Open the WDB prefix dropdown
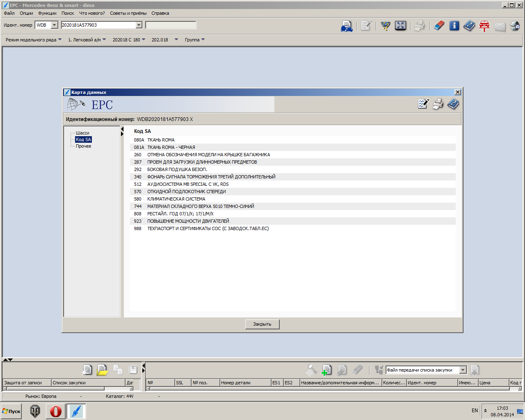Viewport: 525px width, 420px height. pyautogui.click(x=55, y=25)
